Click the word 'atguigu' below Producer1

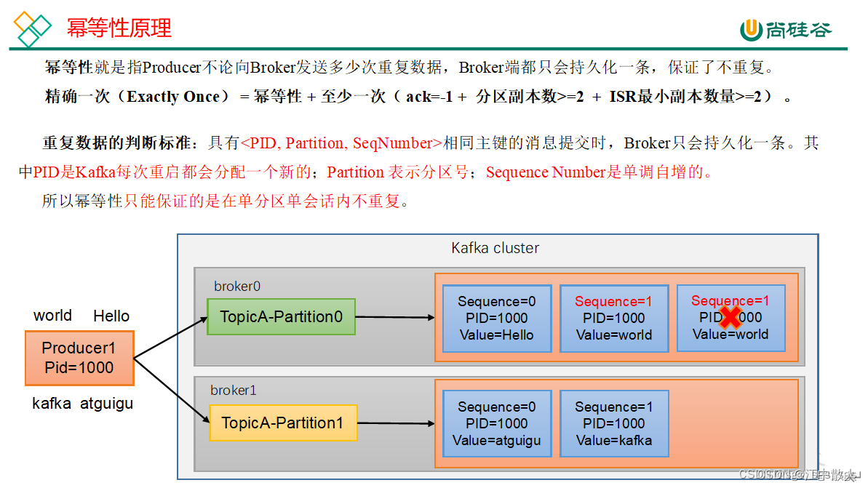[x=107, y=404]
